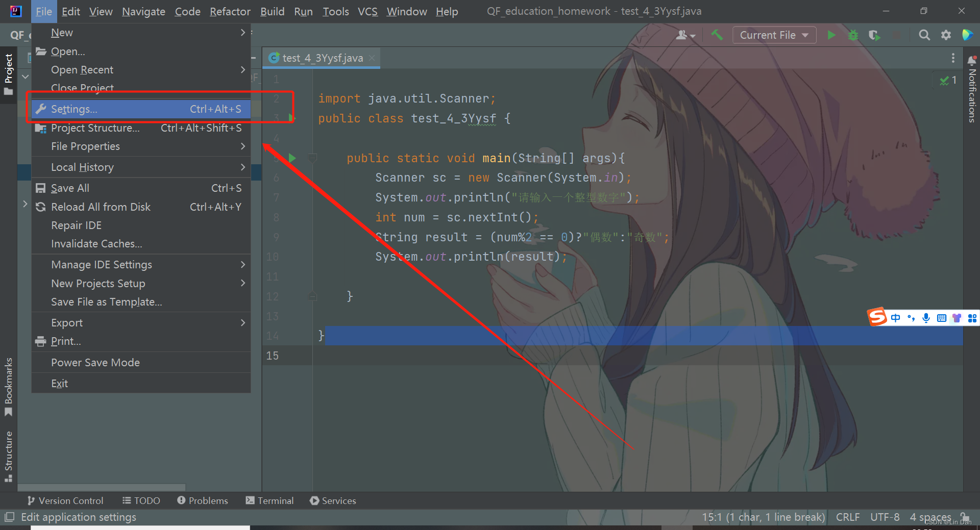Choose Save File as Template...
Image resolution: width=980 pixels, height=530 pixels.
141,302
